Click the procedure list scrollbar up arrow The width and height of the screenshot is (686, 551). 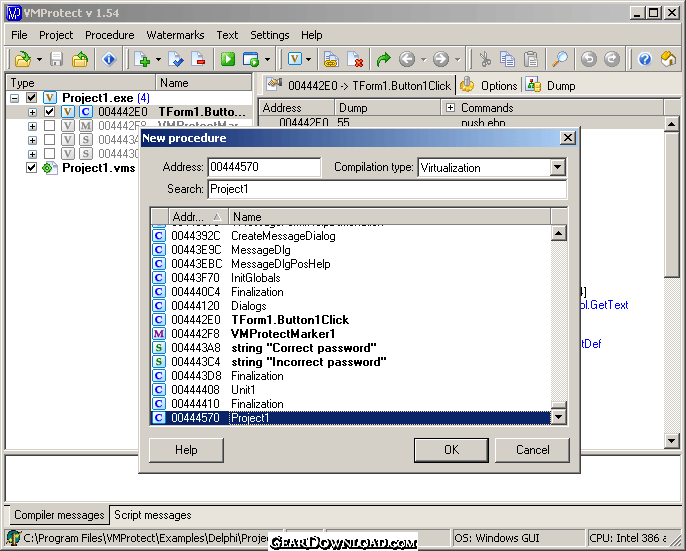[x=558, y=233]
